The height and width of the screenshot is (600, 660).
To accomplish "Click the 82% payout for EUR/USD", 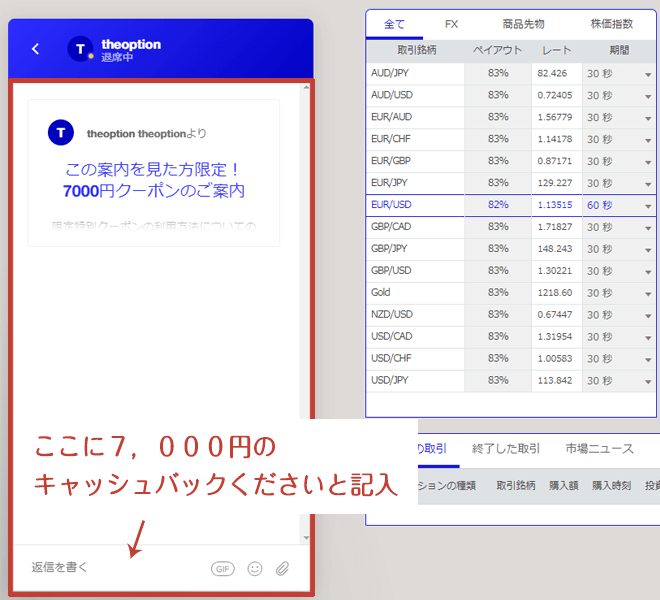I will pos(498,205).
